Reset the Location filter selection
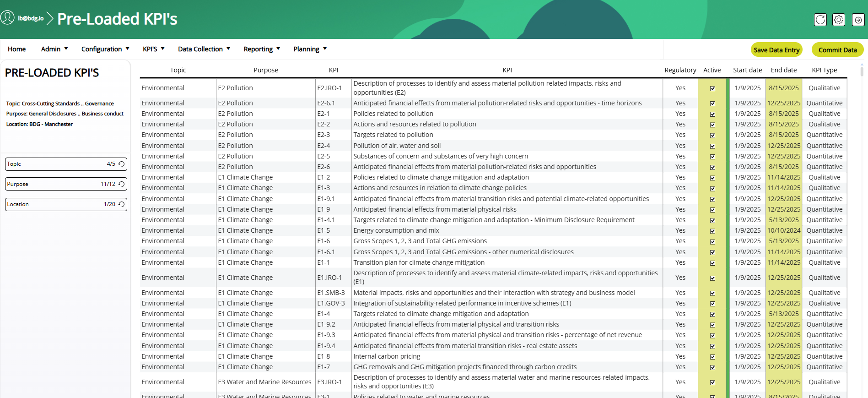This screenshot has width=868, height=398. click(121, 204)
